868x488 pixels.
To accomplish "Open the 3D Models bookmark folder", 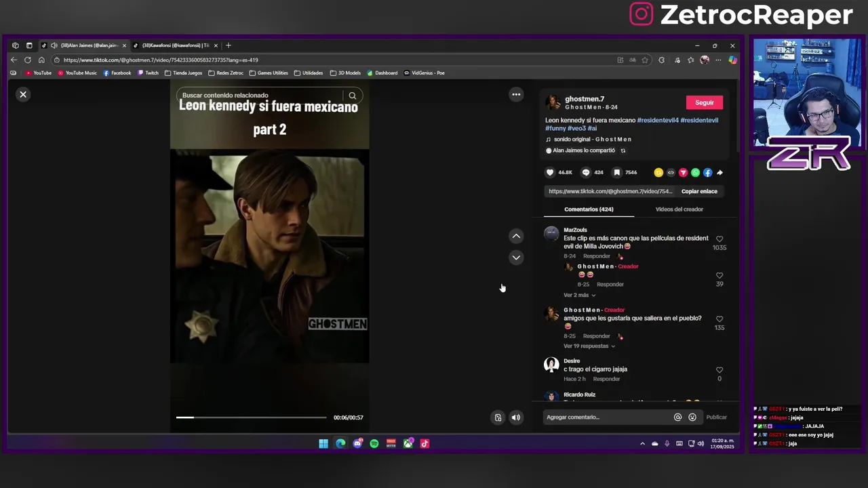I will coord(345,73).
